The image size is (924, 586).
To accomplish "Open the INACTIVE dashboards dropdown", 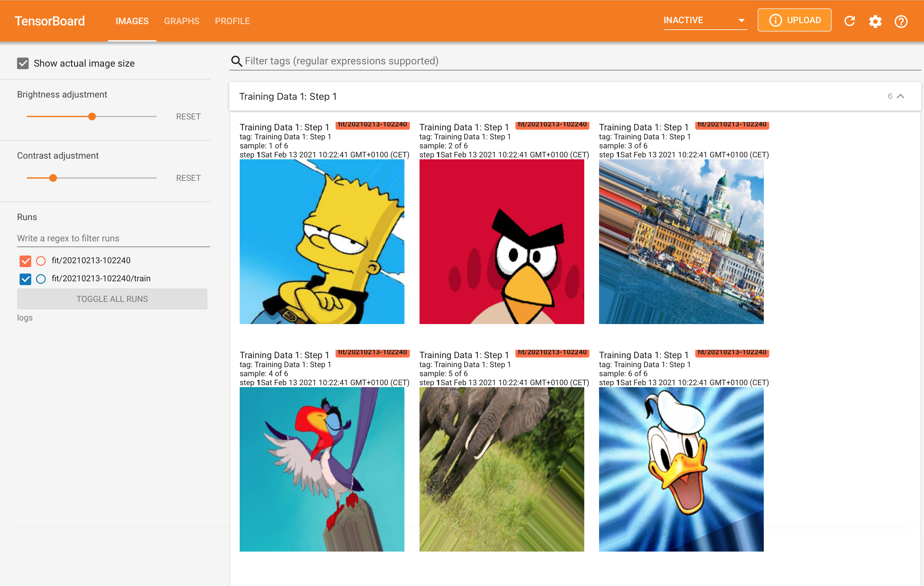I will coord(705,20).
